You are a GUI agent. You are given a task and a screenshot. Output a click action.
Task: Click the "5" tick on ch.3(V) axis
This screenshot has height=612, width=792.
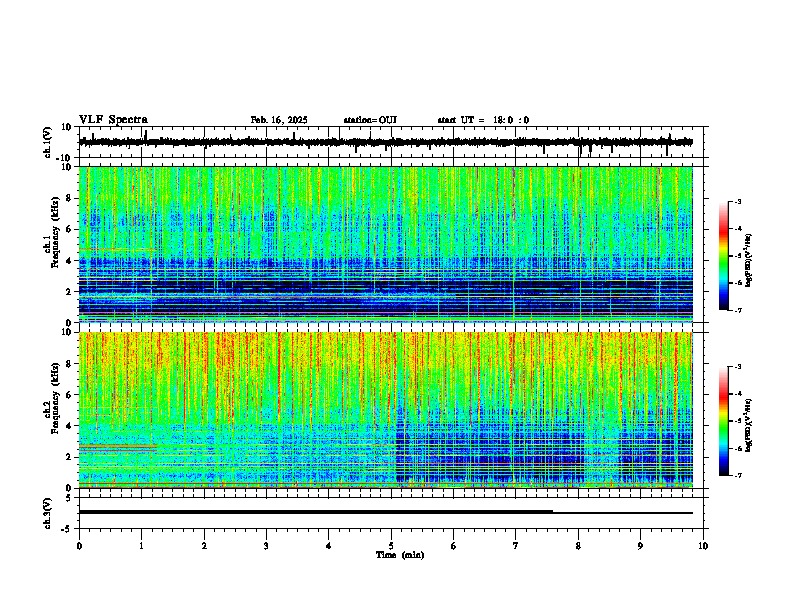(x=70, y=498)
